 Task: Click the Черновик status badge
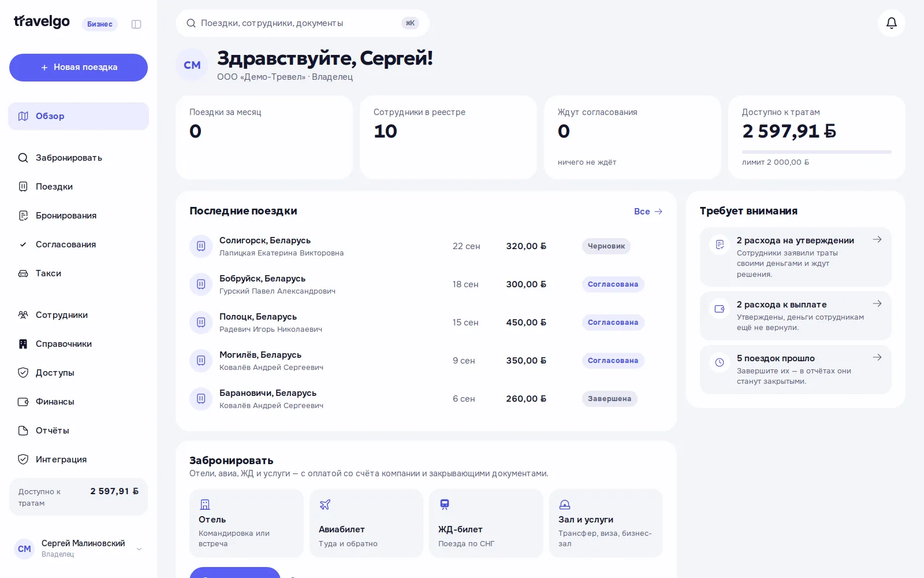coord(606,246)
